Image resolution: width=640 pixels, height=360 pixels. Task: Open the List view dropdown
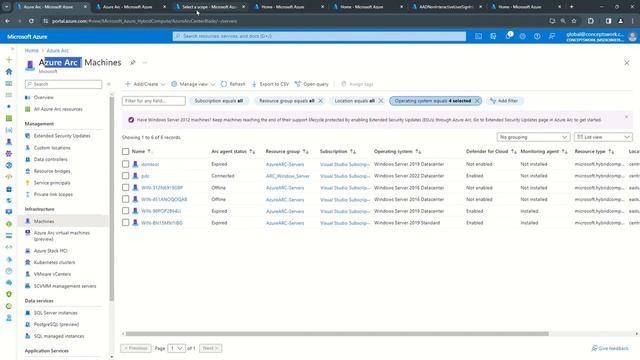click(603, 137)
